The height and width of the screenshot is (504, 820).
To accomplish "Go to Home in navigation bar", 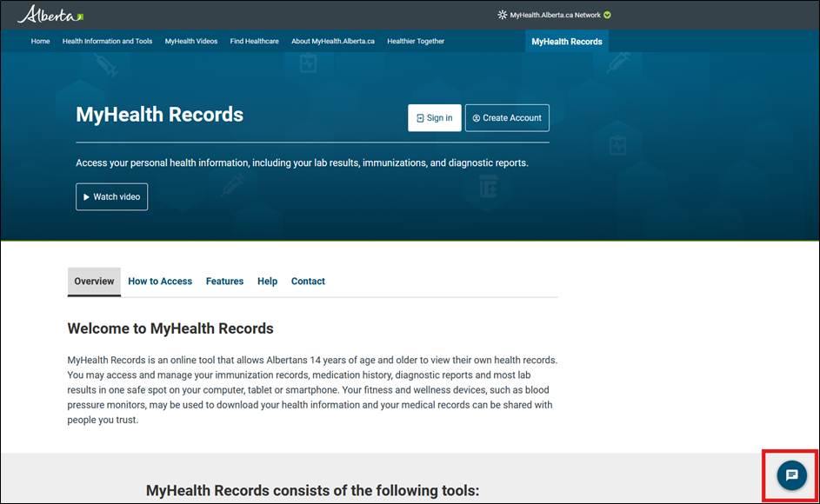I will [x=40, y=42].
